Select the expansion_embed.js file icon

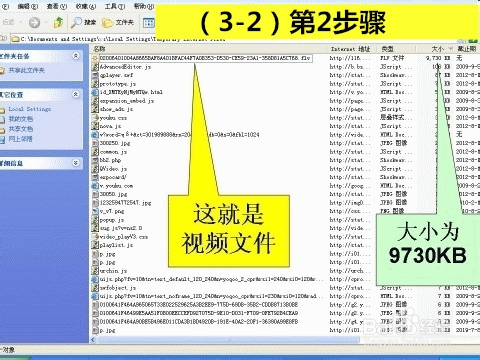point(95,101)
